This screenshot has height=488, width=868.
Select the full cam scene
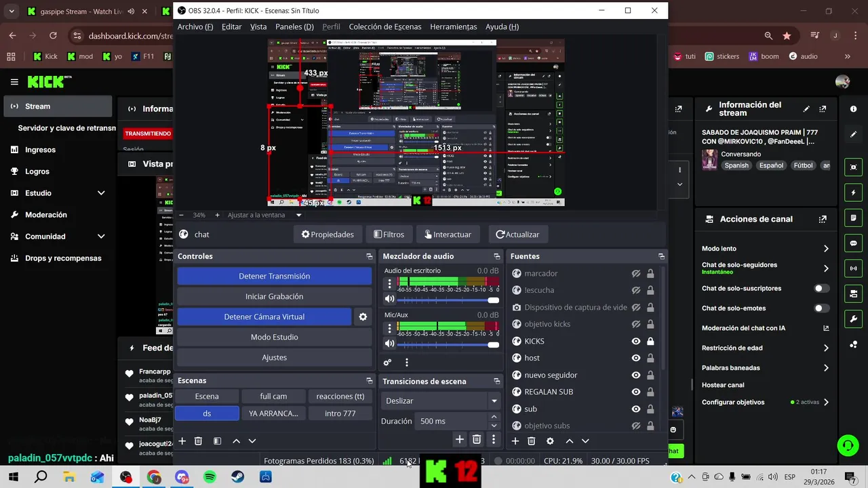tap(273, 396)
